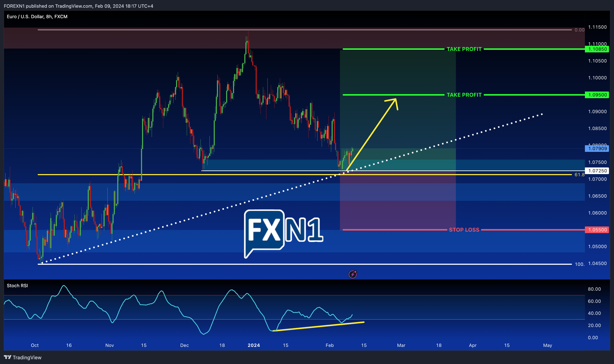Click the 100. Fibonacci level label
This screenshot has width=614, height=364.
point(580,264)
